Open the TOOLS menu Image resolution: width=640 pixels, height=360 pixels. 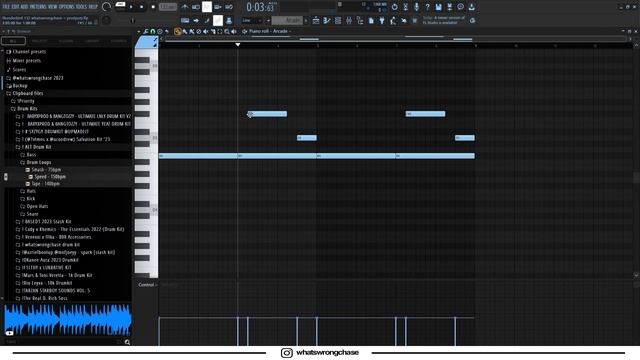(82, 7)
